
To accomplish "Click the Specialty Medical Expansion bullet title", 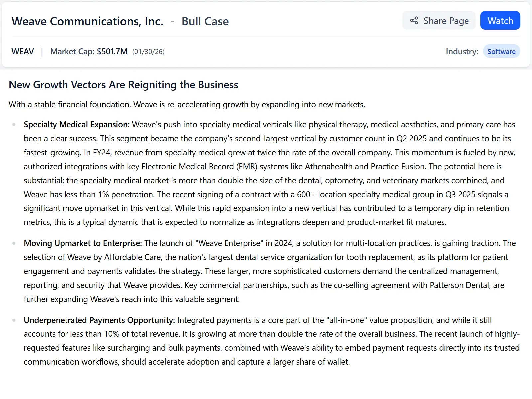I will point(76,124).
